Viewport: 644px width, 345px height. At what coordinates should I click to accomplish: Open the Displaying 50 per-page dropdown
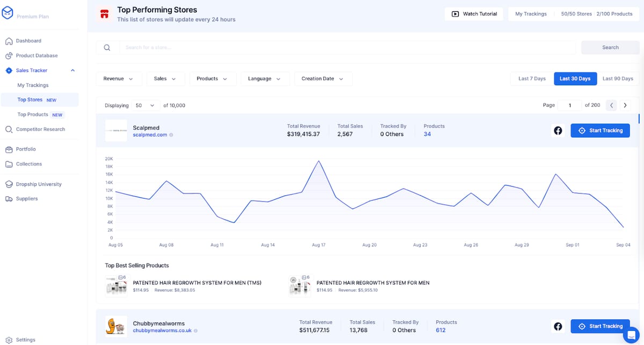(145, 105)
